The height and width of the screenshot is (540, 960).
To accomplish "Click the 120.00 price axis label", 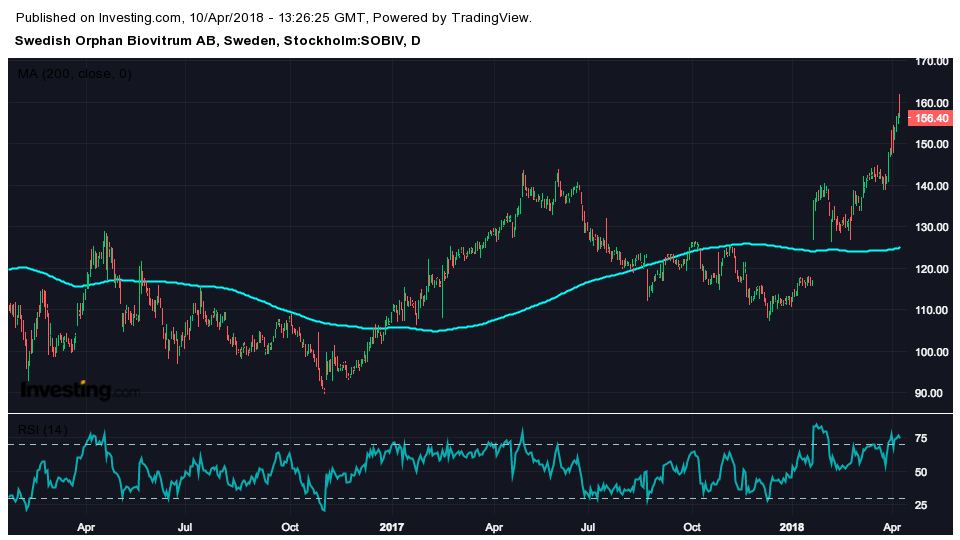I will click(932, 269).
